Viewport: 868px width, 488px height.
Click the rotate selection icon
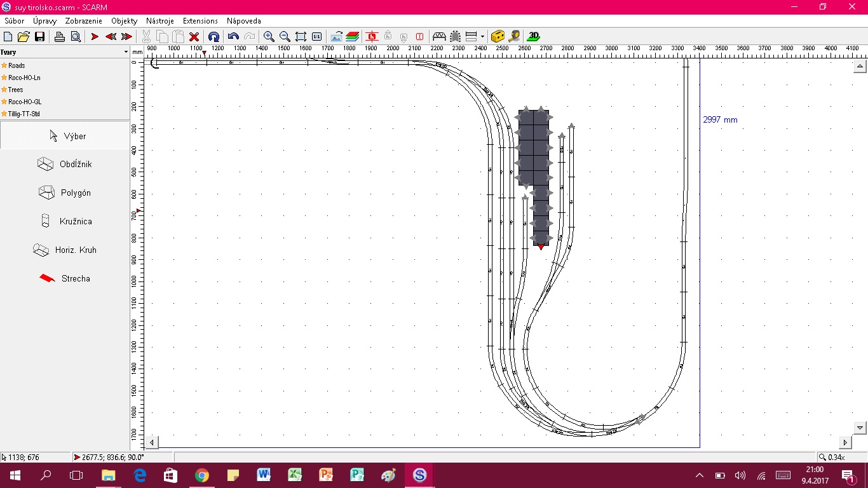[214, 37]
